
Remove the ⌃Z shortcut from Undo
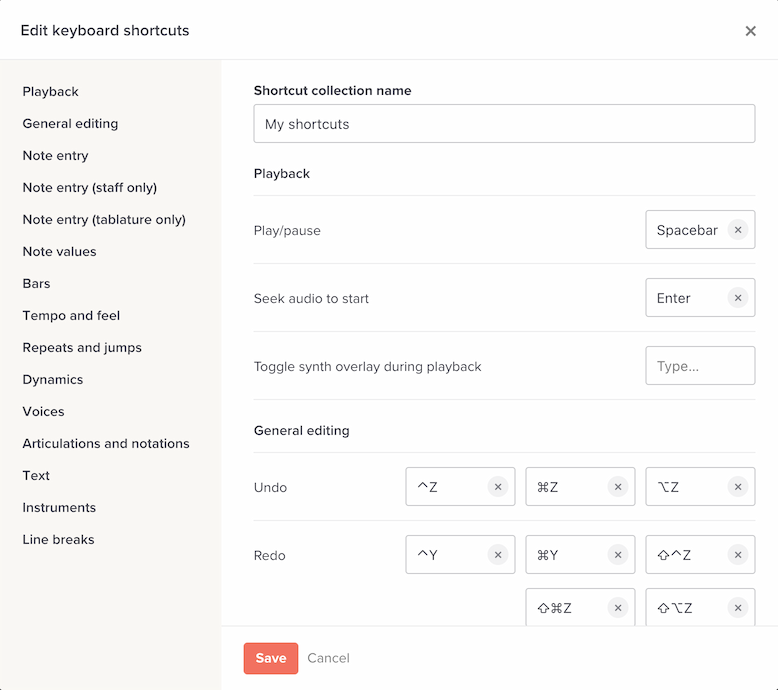click(x=498, y=487)
